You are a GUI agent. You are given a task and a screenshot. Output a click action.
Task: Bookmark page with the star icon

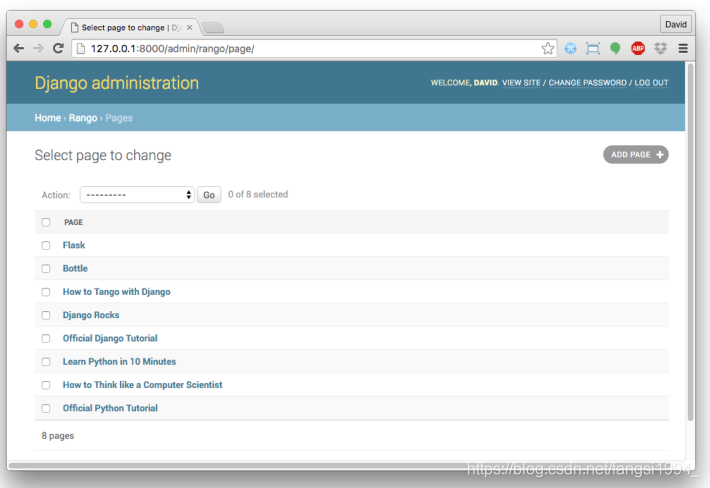(x=548, y=48)
